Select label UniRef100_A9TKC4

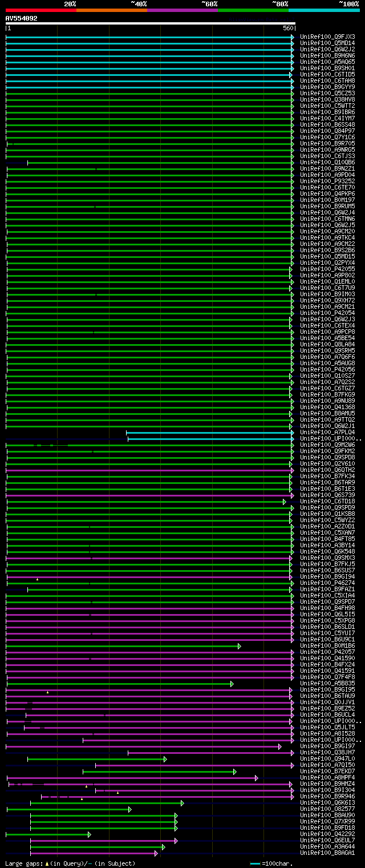tap(327, 237)
